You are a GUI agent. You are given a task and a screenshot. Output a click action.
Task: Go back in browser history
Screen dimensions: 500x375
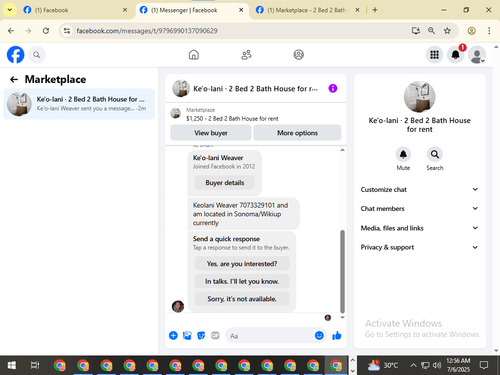tap(11, 31)
